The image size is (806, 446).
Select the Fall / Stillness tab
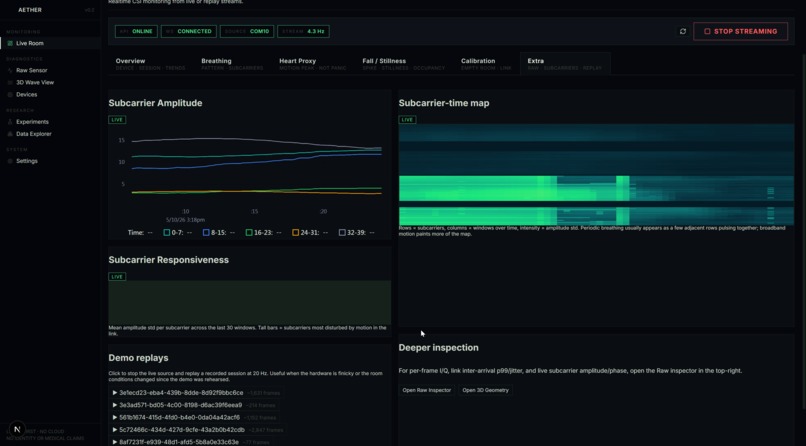[404, 64]
